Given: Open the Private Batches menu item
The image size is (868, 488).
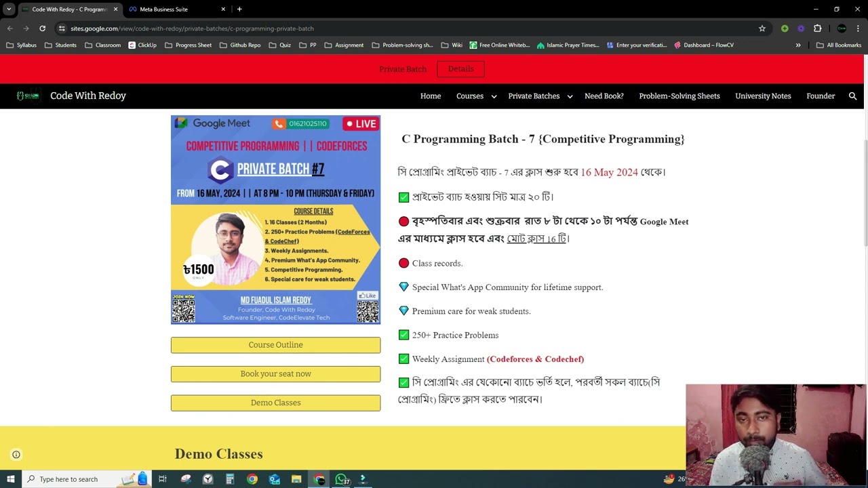Looking at the screenshot, I should (x=534, y=96).
